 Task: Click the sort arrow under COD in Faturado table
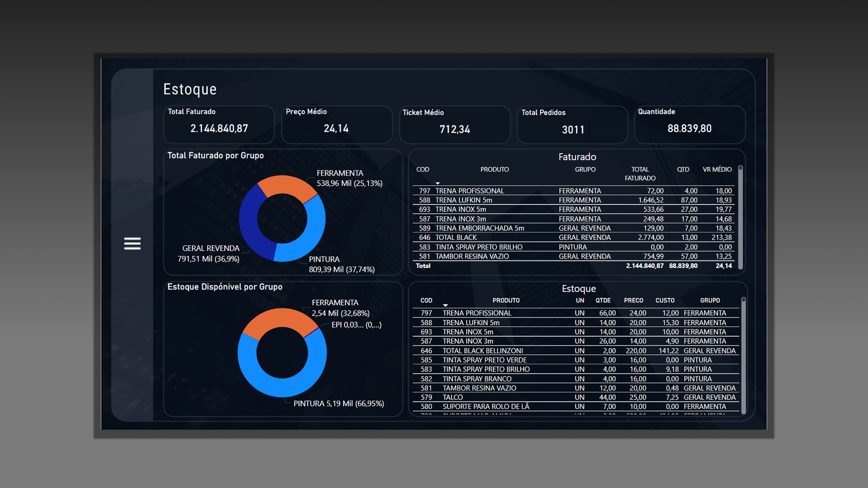click(437, 183)
